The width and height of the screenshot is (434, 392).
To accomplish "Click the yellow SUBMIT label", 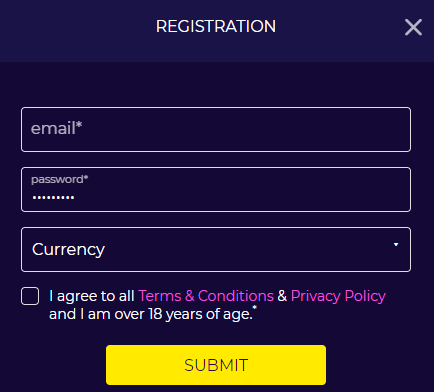I will (x=216, y=365).
